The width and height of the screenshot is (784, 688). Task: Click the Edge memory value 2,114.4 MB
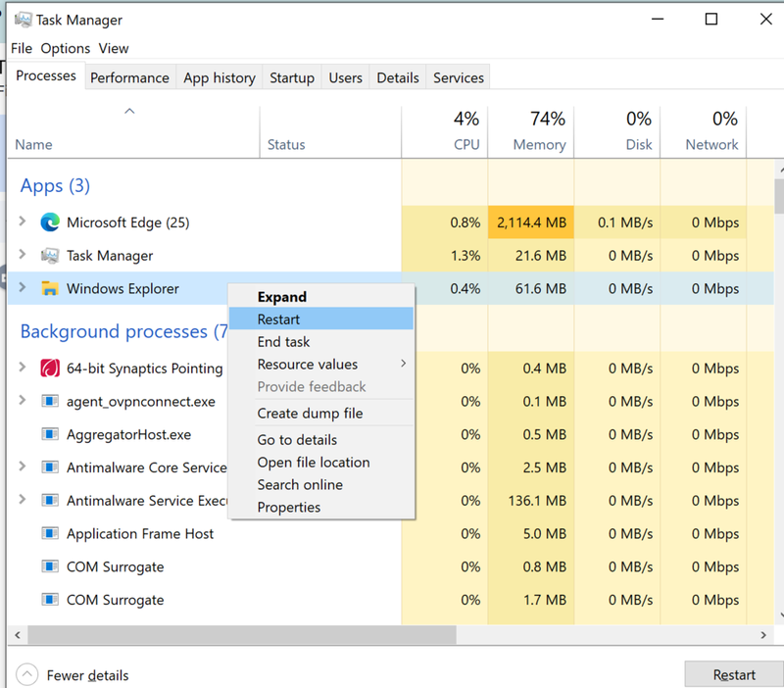[531, 222]
